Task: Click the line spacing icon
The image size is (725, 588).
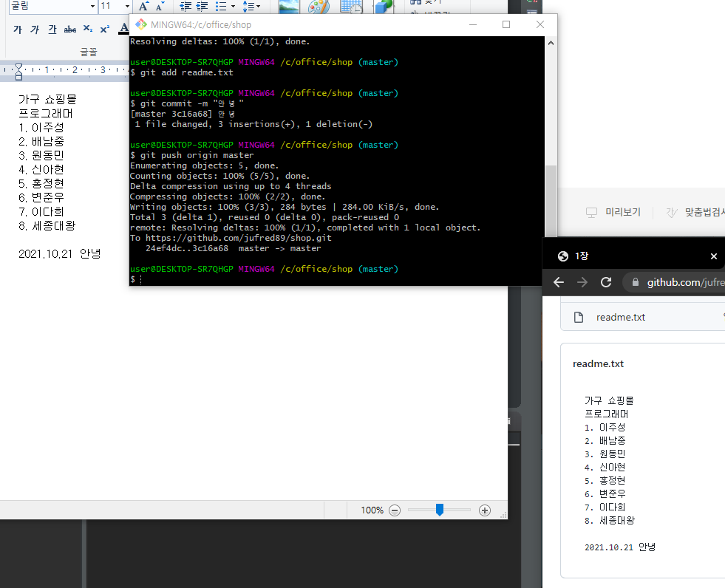Action: [248, 7]
